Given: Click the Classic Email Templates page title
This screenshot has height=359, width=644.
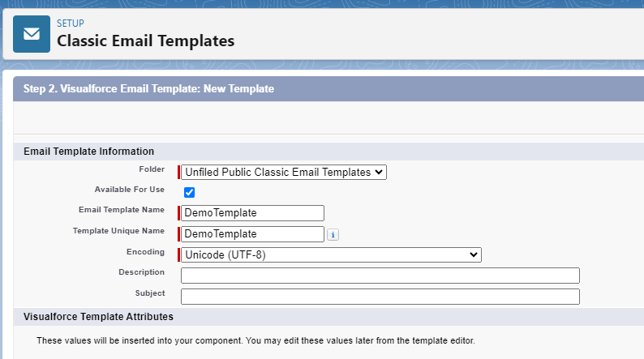Looking at the screenshot, I should [145, 41].
